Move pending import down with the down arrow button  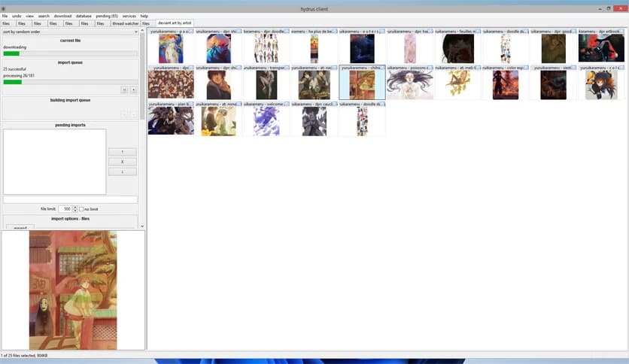(x=123, y=171)
